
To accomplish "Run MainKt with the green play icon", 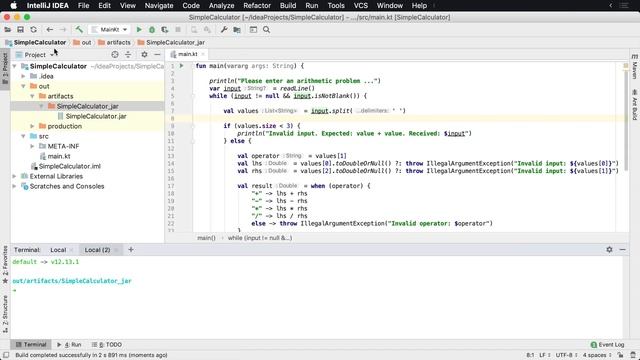I will (x=139, y=30).
